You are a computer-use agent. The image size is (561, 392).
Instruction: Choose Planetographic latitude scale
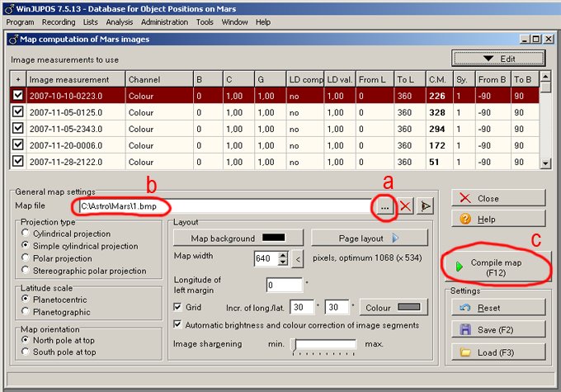(x=26, y=311)
